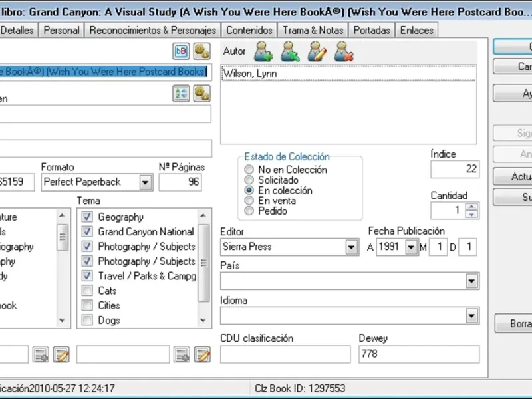Check the Dogs subject checkbox

pos(87,320)
